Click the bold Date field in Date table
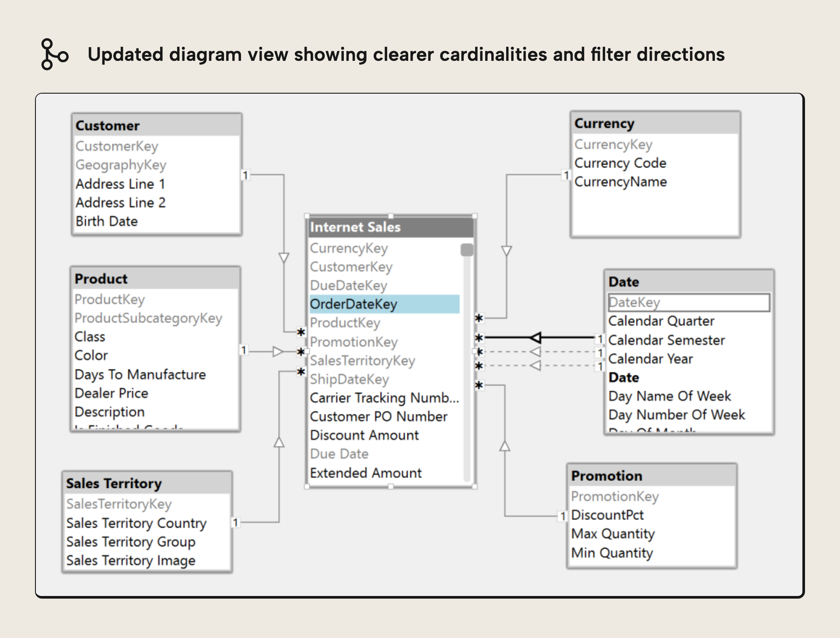840x638 pixels. 624,378
